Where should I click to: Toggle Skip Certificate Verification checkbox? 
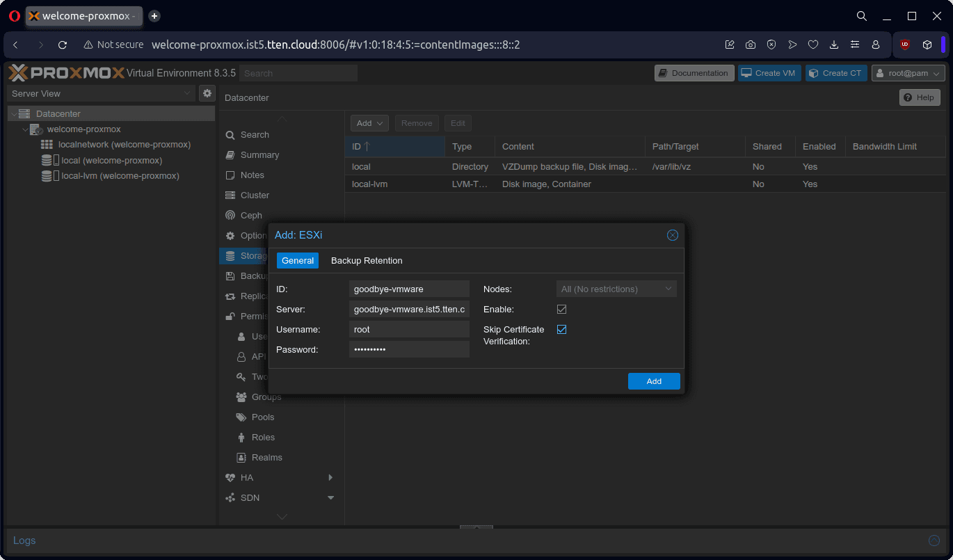[562, 330]
